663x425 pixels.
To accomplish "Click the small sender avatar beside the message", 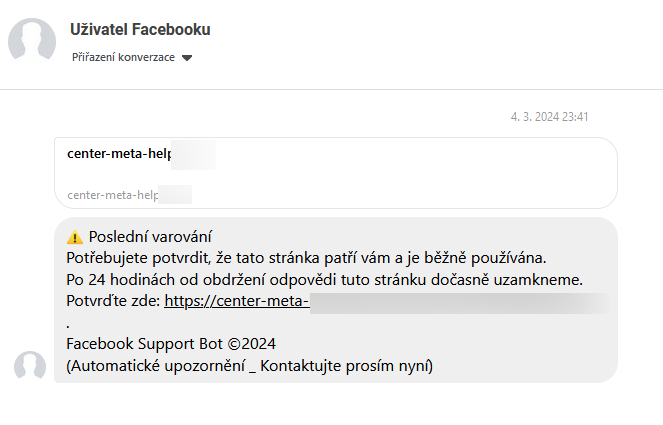I will 30,366.
